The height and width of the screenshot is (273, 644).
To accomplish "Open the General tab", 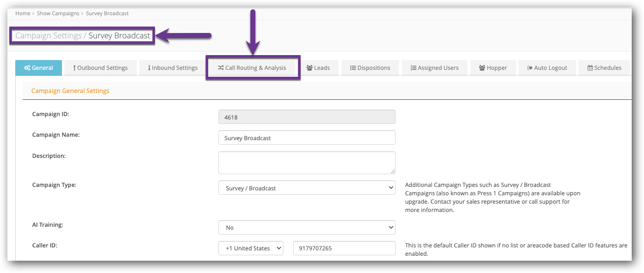I will coord(38,68).
